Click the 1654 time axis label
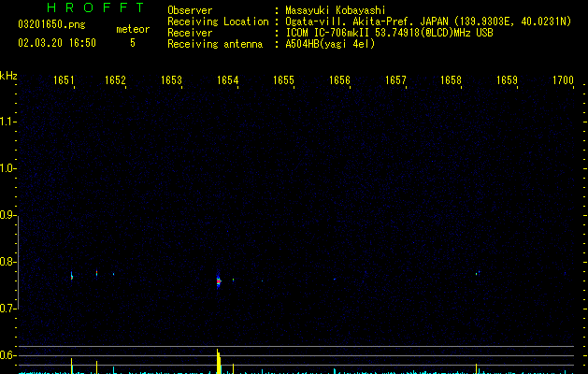The image size is (588, 374). point(227,80)
